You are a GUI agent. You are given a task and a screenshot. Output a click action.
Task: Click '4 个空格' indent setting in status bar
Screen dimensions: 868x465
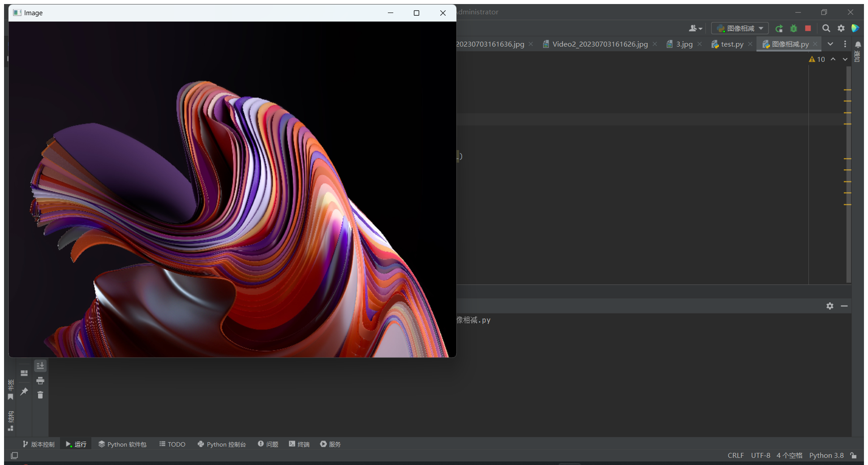[789, 456]
